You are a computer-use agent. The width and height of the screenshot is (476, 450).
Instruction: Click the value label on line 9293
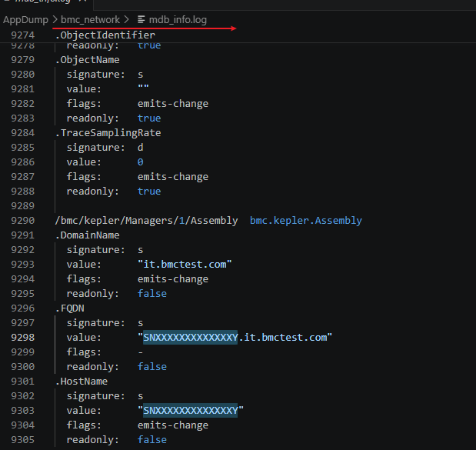tap(84, 264)
